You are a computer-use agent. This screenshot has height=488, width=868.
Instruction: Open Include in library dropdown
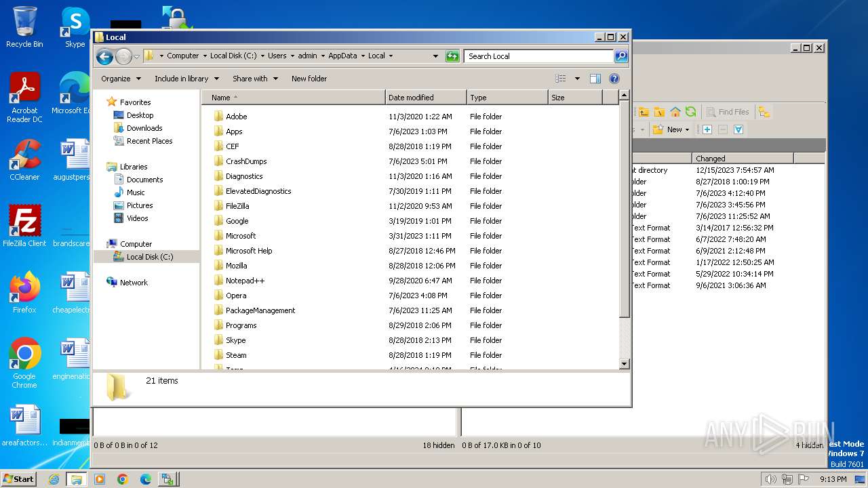click(x=186, y=79)
